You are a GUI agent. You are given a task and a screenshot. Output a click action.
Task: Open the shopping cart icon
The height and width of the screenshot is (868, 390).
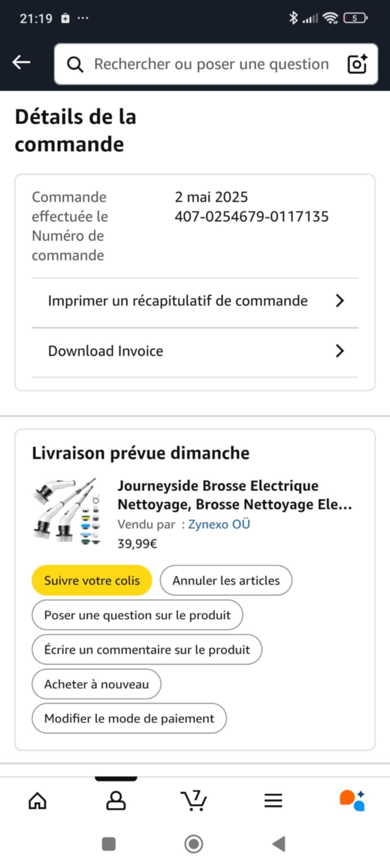pos(194,801)
